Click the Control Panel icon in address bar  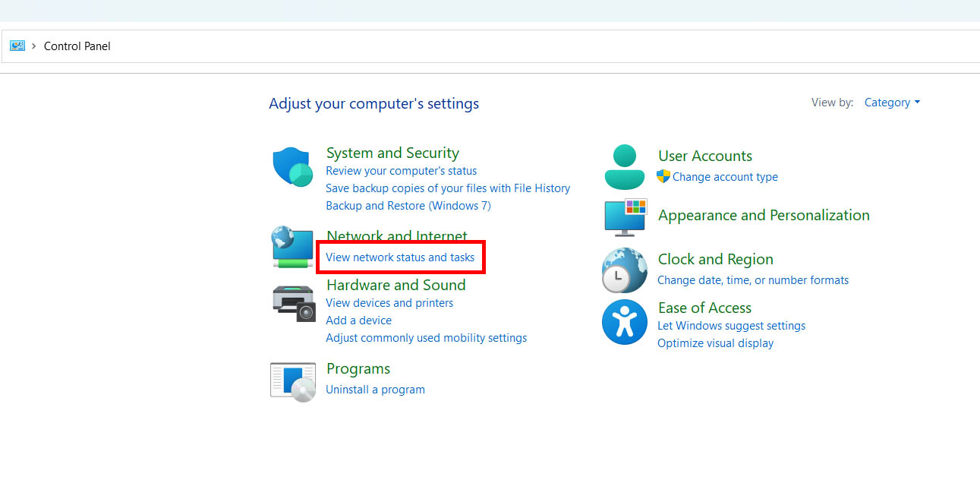17,46
